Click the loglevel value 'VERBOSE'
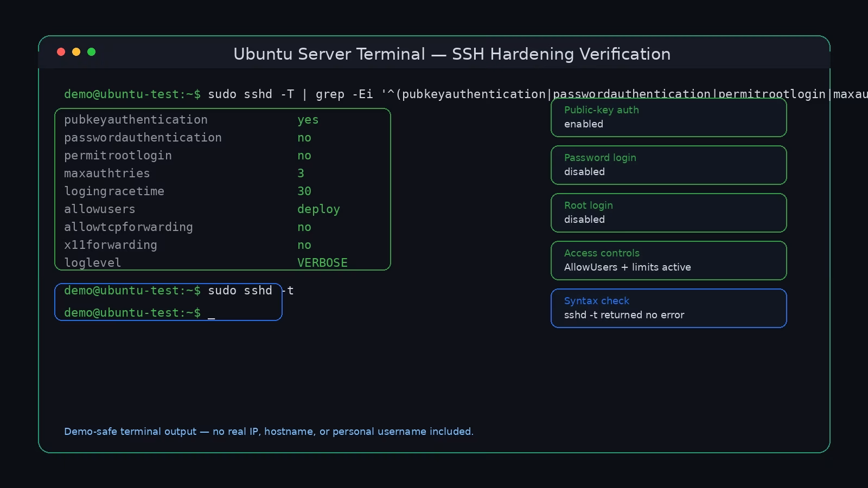This screenshot has height=488, width=868. (322, 263)
